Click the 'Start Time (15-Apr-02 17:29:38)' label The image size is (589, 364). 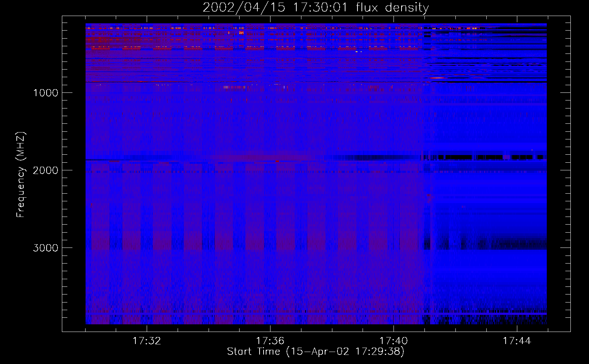coord(316,352)
